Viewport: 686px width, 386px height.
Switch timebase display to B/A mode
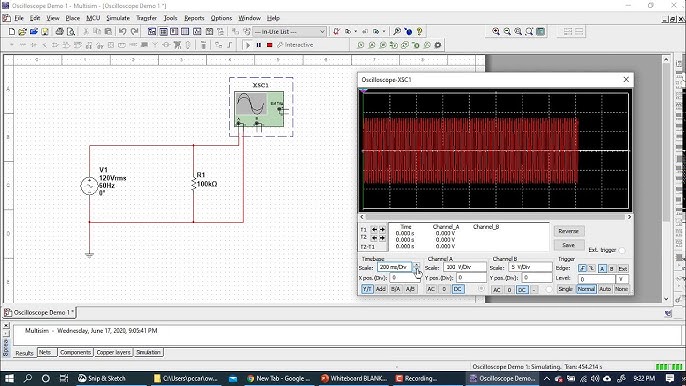point(396,289)
